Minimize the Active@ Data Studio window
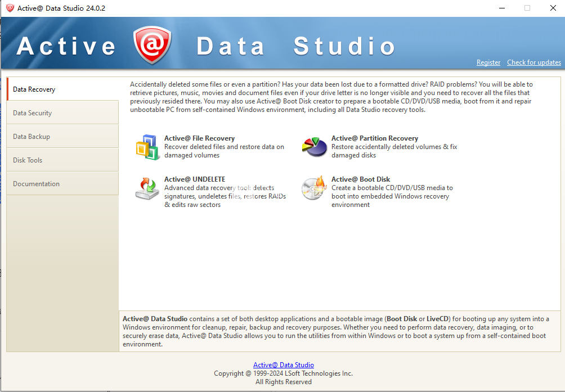565x392 pixels. tap(501, 8)
